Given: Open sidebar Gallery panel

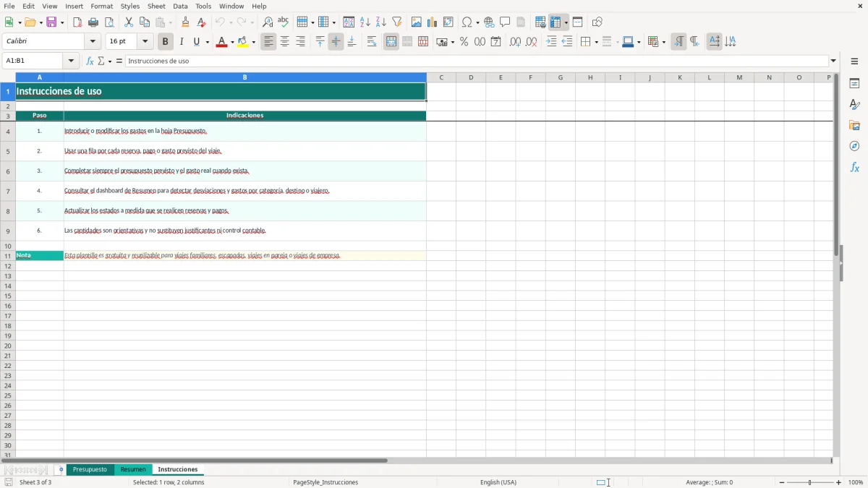Looking at the screenshot, I should coord(854,125).
